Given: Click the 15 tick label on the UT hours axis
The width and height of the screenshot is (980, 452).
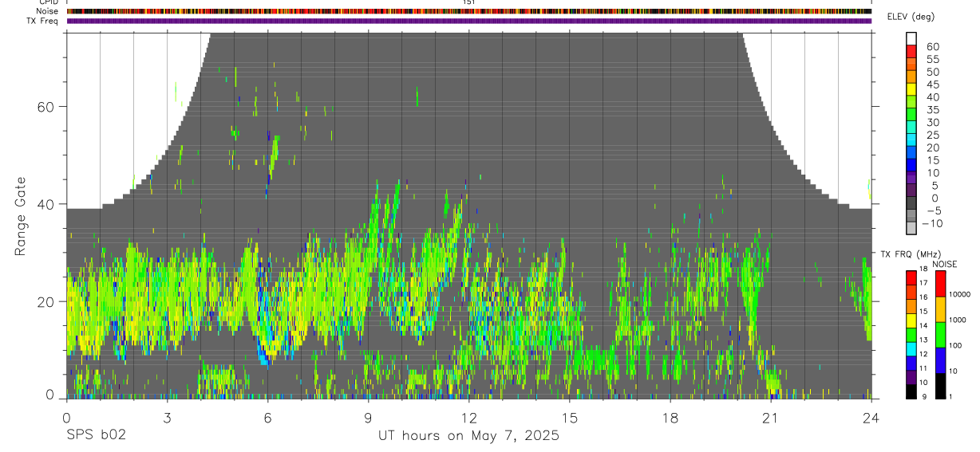Looking at the screenshot, I should [569, 418].
